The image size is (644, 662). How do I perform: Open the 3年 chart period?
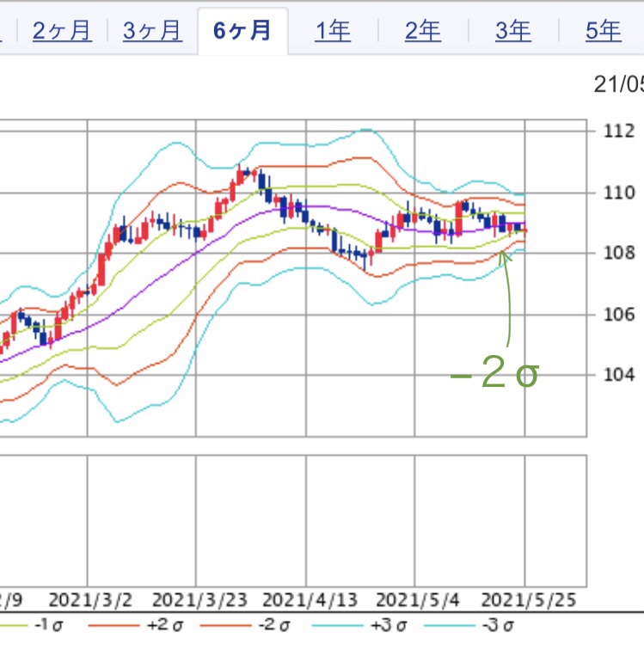coord(513,31)
